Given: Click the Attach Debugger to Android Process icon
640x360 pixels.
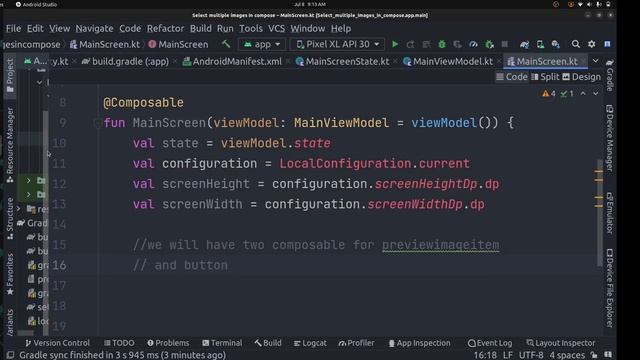Looking at the screenshot, I should coord(489,44).
